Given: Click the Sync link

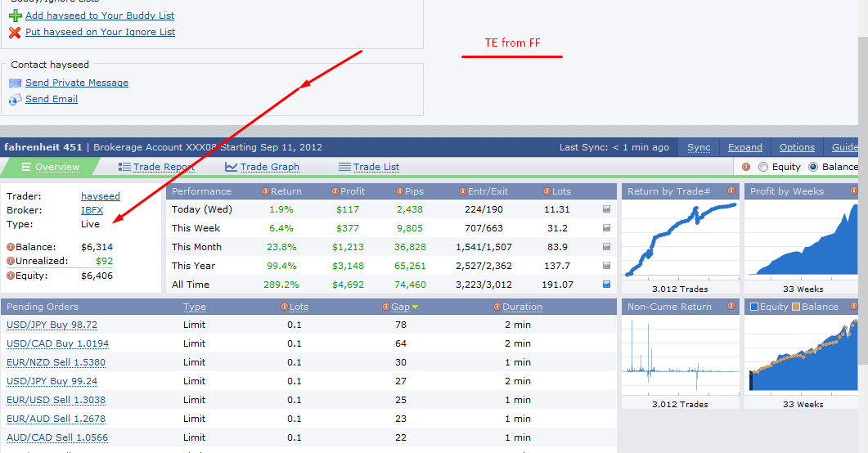Looking at the screenshot, I should point(698,147).
